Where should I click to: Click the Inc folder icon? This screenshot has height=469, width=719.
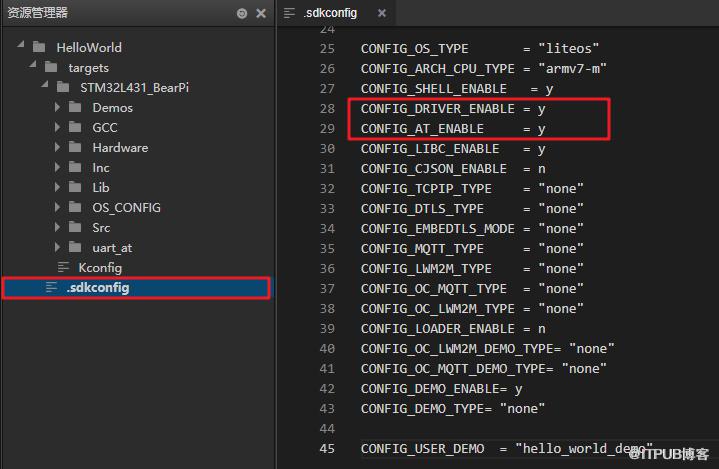[75, 167]
